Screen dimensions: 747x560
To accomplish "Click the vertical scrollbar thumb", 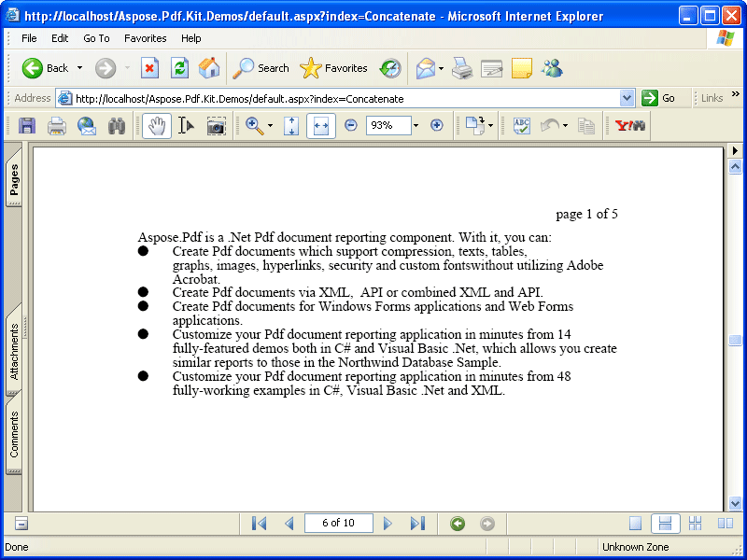I will [x=735, y=340].
